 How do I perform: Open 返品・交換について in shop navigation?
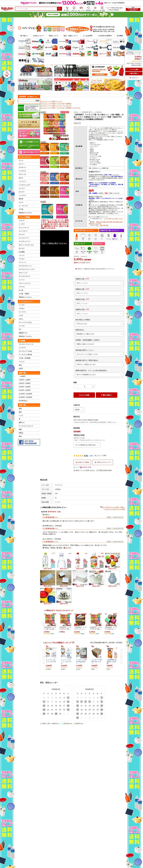(x=70, y=36)
